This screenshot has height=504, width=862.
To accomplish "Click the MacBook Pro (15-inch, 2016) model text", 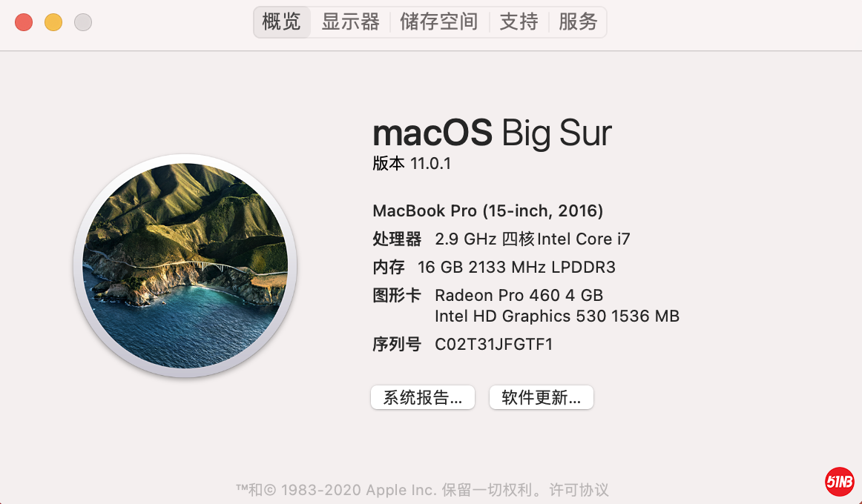I will coord(487,211).
